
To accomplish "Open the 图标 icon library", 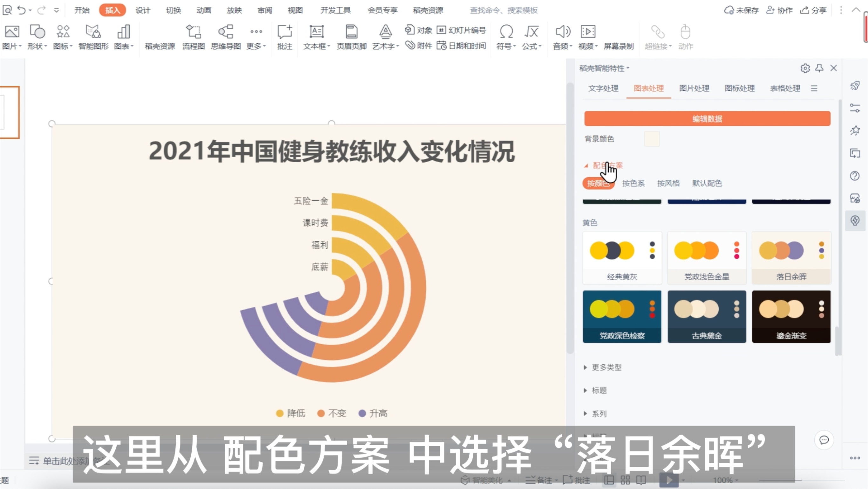I will (x=63, y=37).
